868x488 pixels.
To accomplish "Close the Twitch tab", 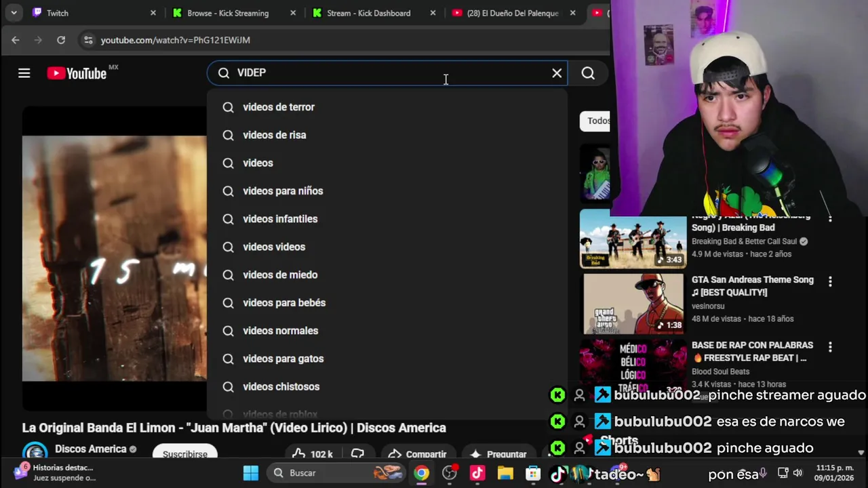I will click(x=153, y=13).
